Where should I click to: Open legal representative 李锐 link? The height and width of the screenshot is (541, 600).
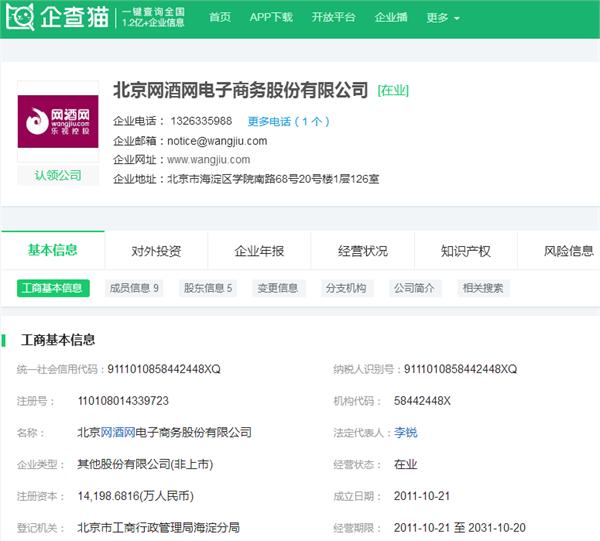[x=406, y=433]
